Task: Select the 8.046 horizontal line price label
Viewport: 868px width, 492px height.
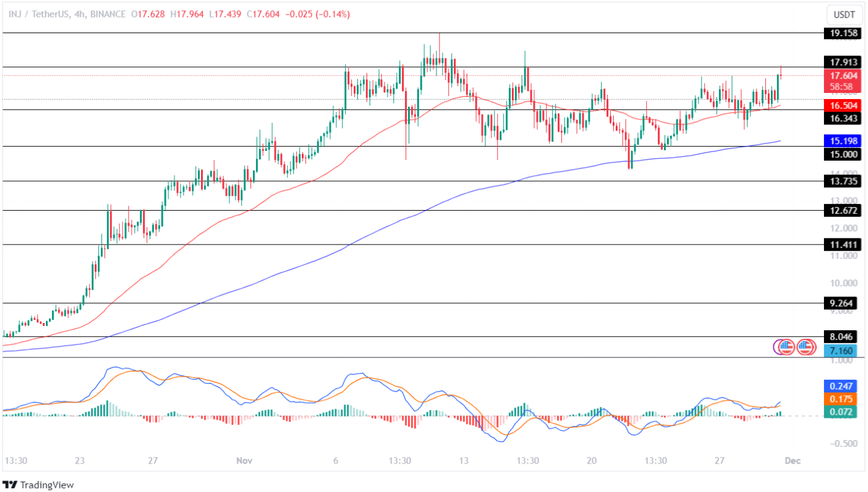Action: (841, 337)
